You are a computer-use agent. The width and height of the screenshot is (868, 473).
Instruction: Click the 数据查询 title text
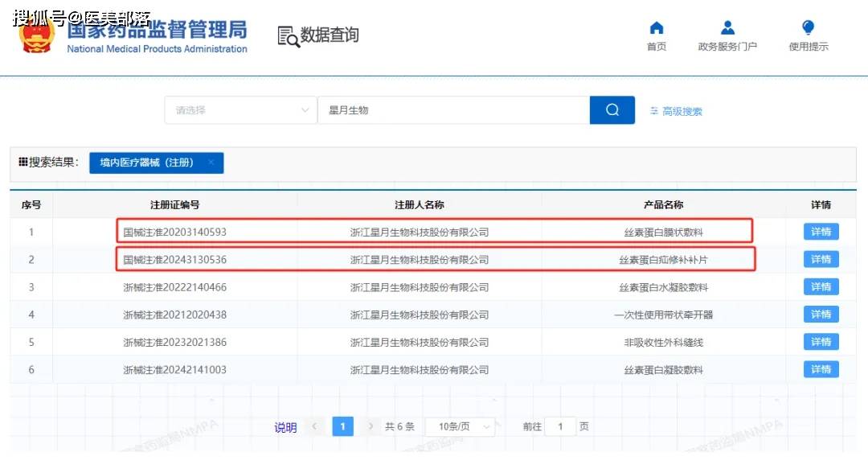pos(330,35)
